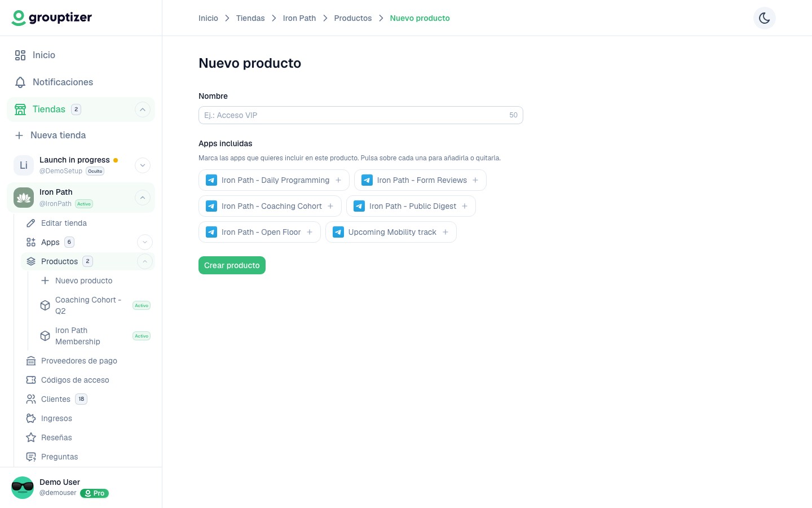Viewport: 812px width, 508px height.
Task: Click the Nuevo producto page heading
Action: tap(250, 63)
